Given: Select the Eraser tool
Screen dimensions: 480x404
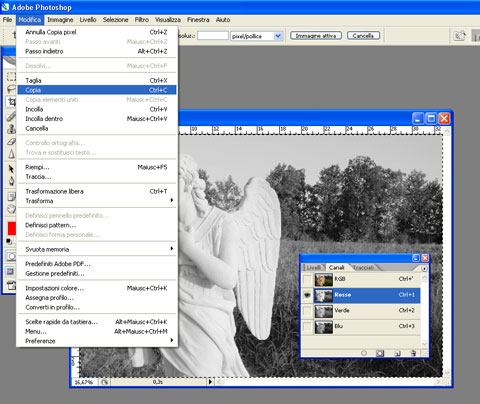Looking at the screenshot, I should 12,142.
